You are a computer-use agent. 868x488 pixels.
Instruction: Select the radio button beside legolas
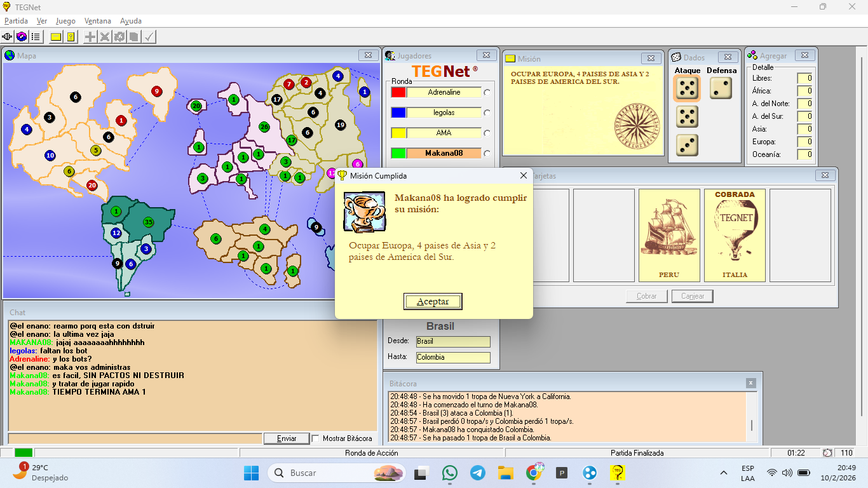(x=487, y=113)
